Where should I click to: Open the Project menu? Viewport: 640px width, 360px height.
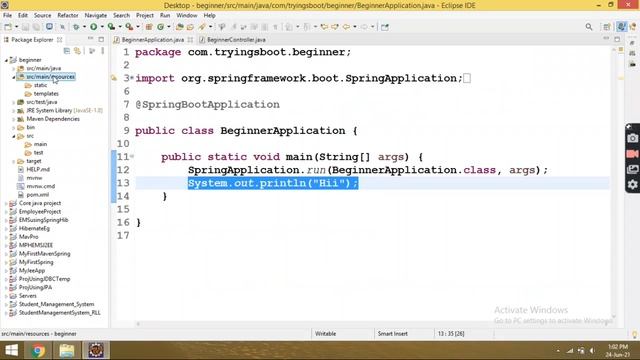coord(145,15)
